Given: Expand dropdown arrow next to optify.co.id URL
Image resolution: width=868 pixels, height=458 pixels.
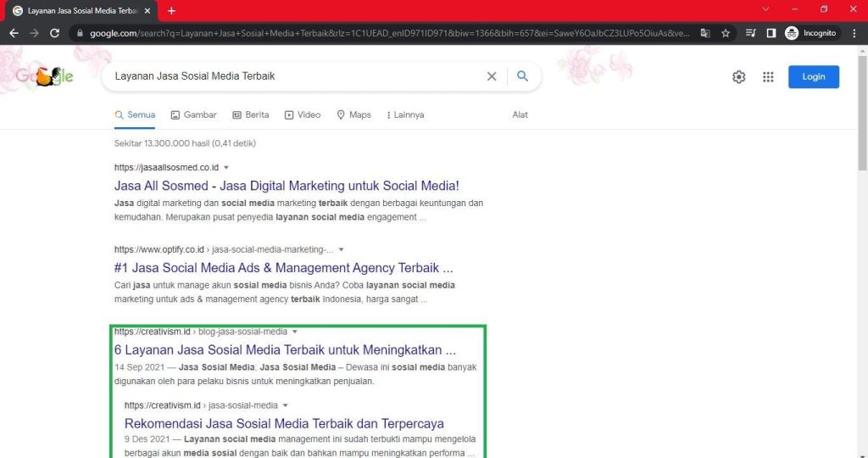Looking at the screenshot, I should [x=341, y=249].
